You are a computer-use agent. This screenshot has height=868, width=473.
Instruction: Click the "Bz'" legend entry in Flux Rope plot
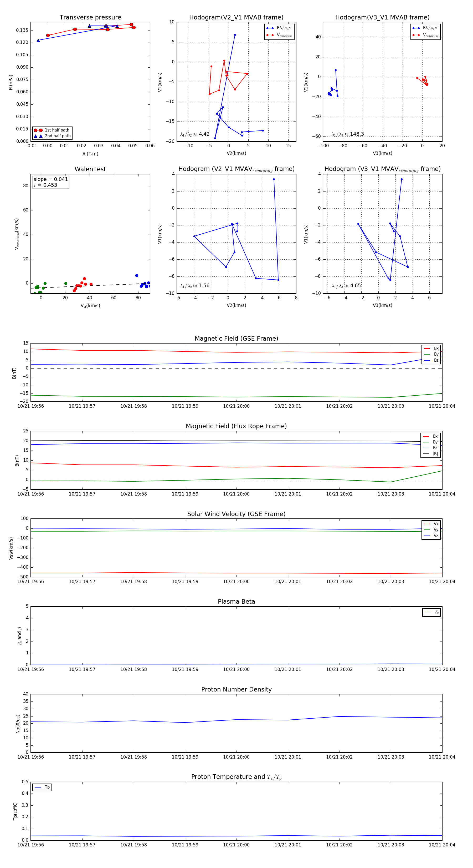coord(431,448)
